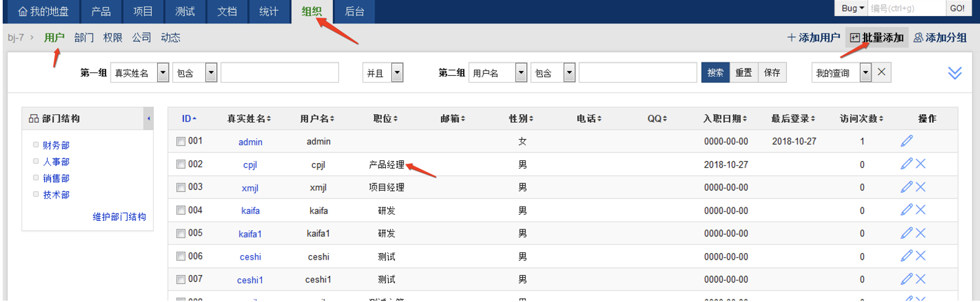Screen dimensions: 980x302
Task: Go to 我的地盘 main tab
Action: point(43,11)
